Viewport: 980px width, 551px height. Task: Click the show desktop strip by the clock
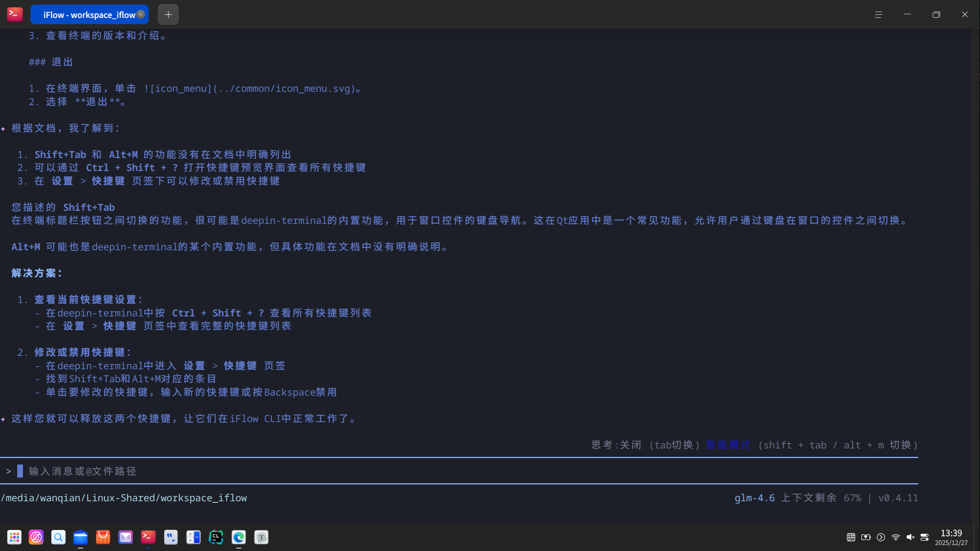(976, 537)
